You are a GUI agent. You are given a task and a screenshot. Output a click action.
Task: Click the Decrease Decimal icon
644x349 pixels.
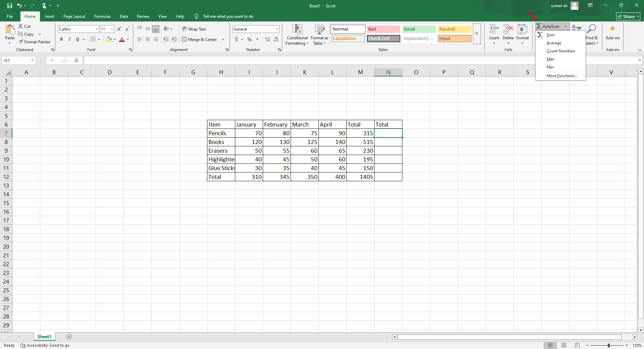[x=276, y=39]
